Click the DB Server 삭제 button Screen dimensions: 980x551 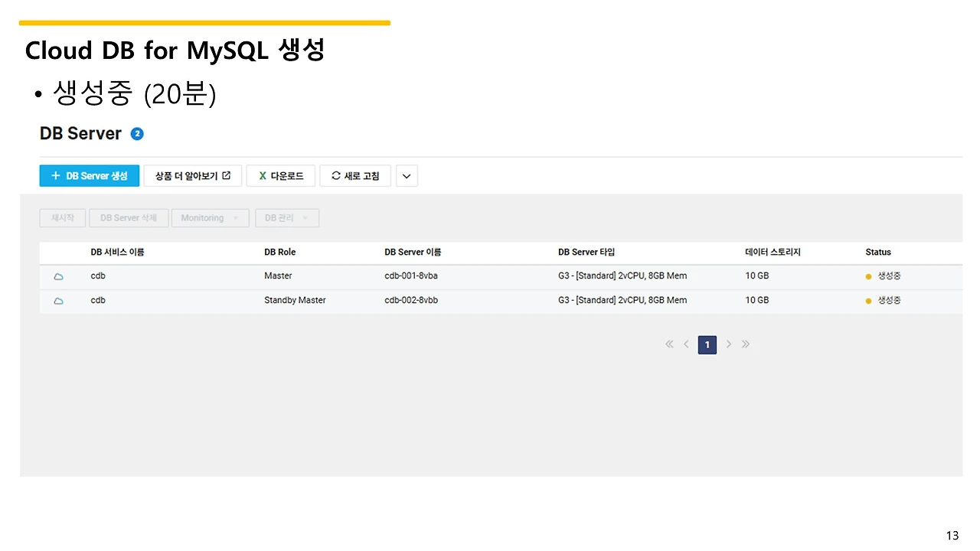coord(129,218)
